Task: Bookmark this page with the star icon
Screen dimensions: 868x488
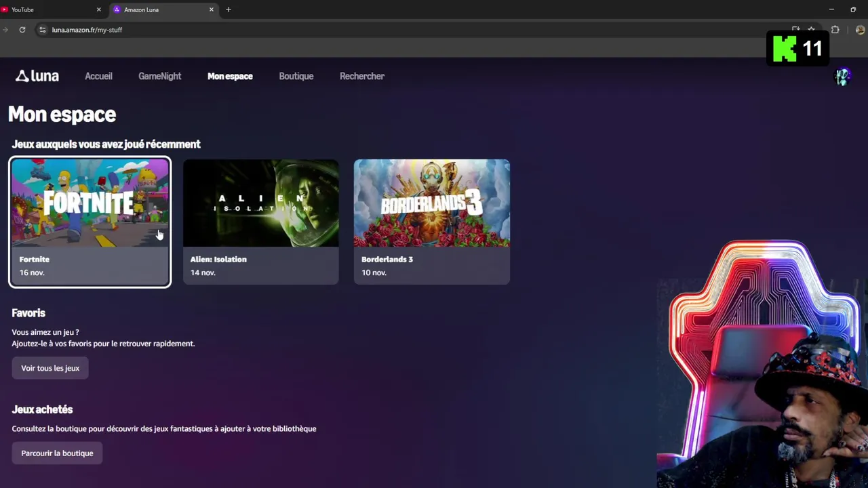Action: [811, 30]
